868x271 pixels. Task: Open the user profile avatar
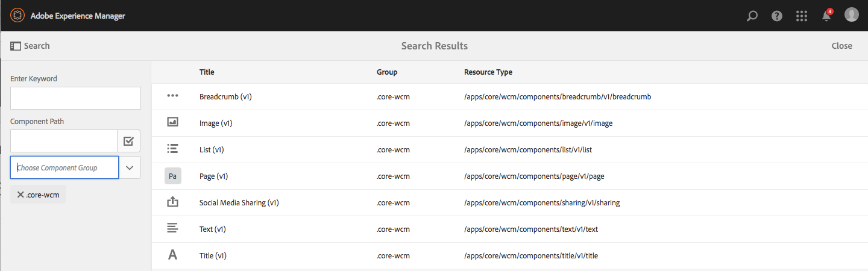(x=851, y=15)
